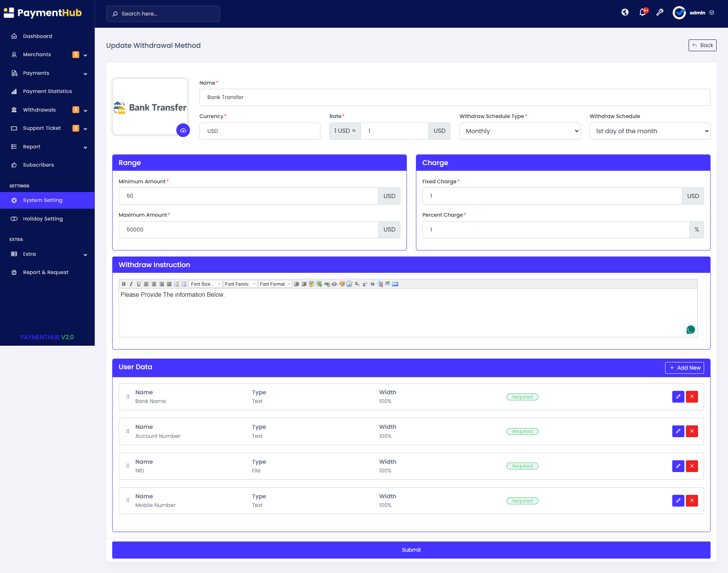The image size is (728, 573).
Task: Toggle bold formatting in the instruction editor
Action: (124, 284)
